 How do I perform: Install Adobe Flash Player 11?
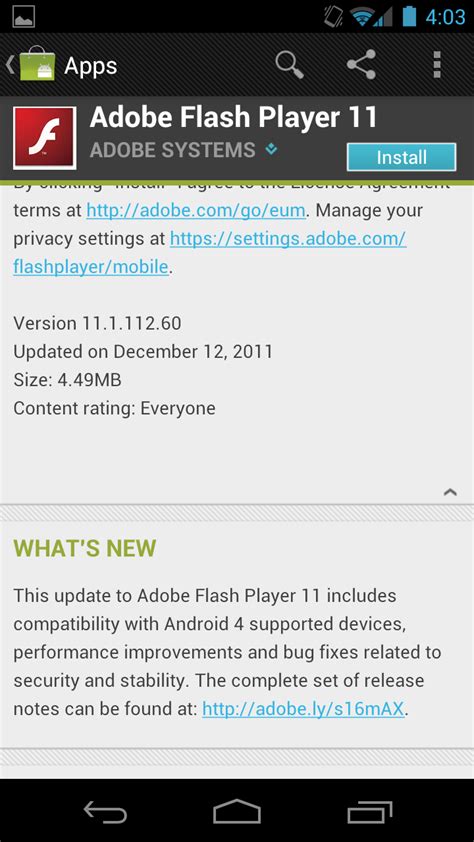[402, 157]
